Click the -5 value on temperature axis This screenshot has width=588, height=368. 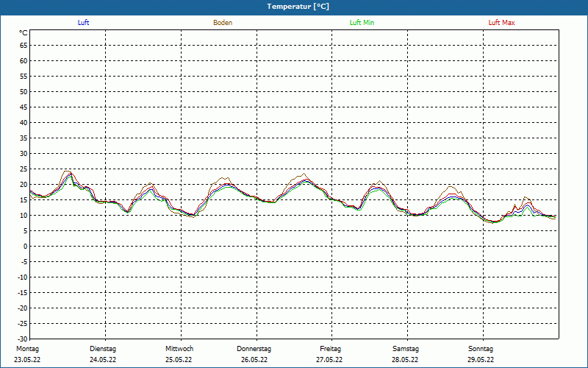(x=24, y=262)
